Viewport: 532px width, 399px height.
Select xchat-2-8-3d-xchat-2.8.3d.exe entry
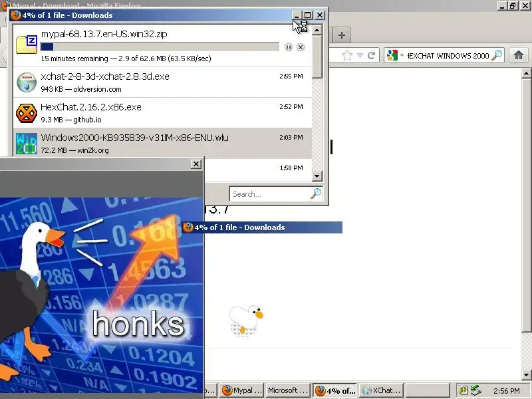coord(162,82)
